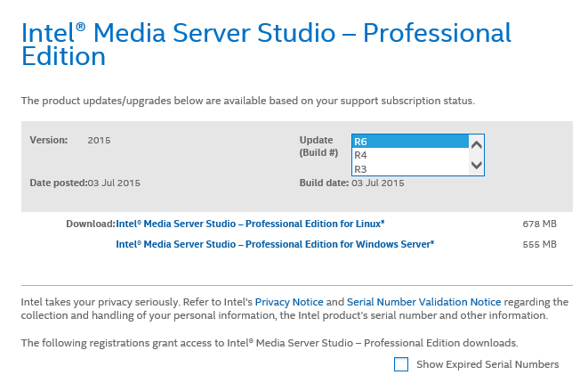Image resolution: width=588 pixels, height=375 pixels.
Task: Download Professional Edition for Windows Server
Action: pyautogui.click(x=275, y=244)
